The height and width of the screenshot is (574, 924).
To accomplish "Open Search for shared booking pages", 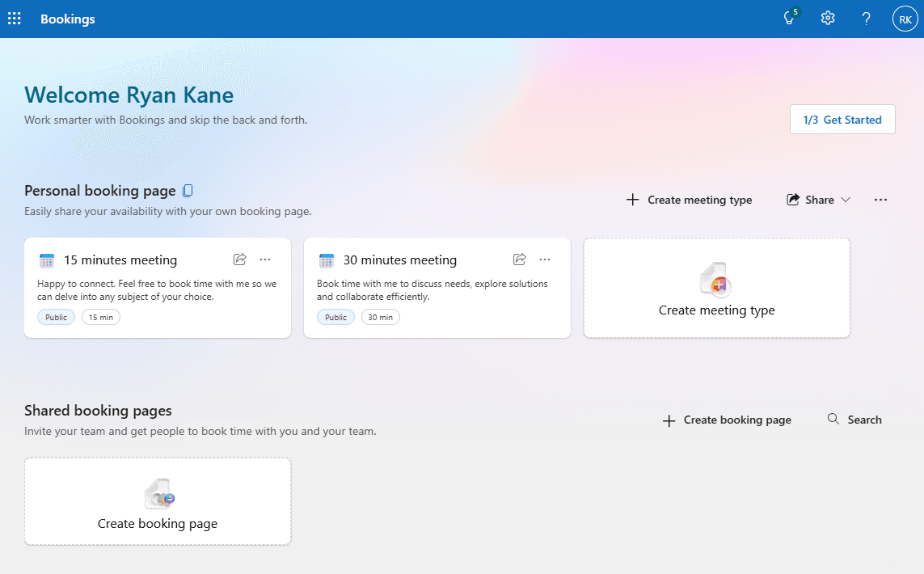I will [x=855, y=420].
